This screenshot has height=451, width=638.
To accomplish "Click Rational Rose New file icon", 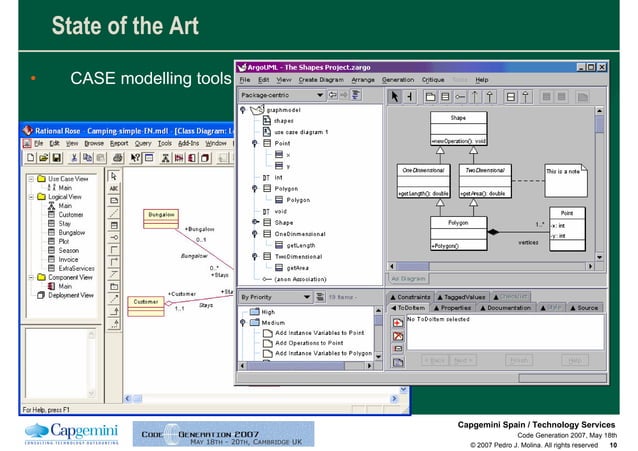I will (30, 158).
